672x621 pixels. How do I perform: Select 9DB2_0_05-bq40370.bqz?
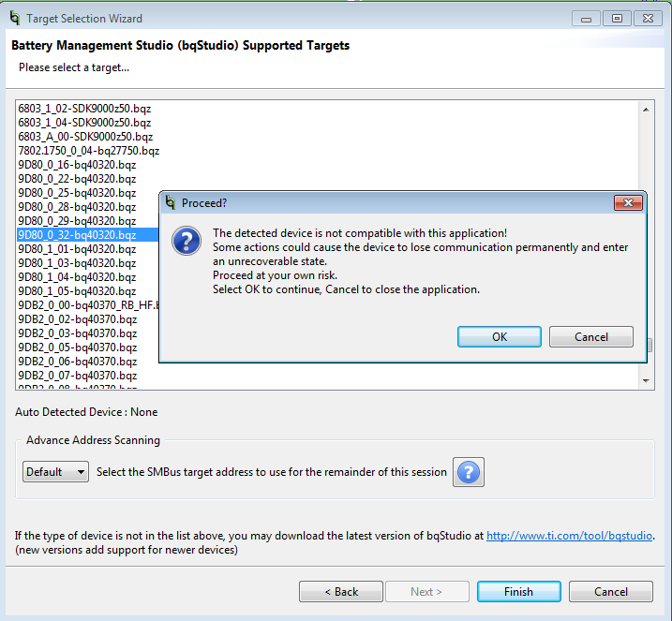click(78, 347)
